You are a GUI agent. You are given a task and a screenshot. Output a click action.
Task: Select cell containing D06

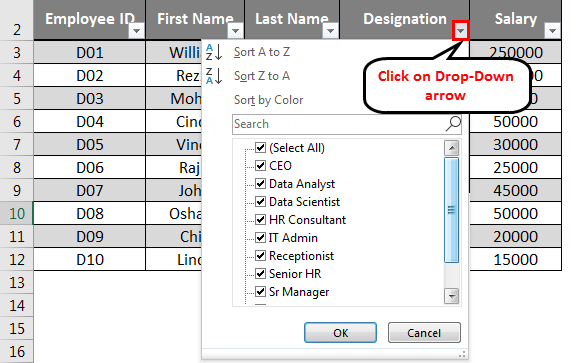coord(90,168)
